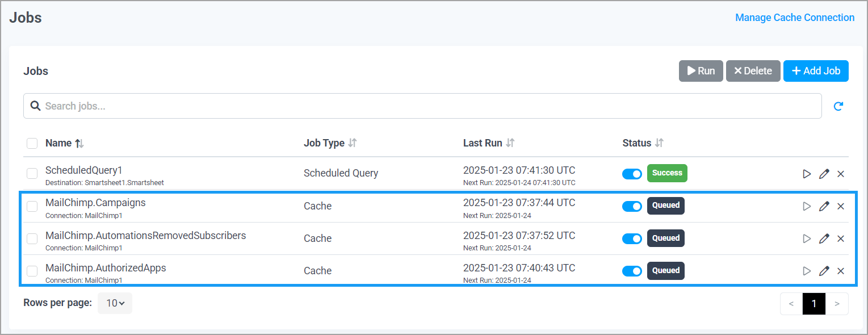
Task: Open the search jobs magnifier icon
Action: [x=35, y=106]
